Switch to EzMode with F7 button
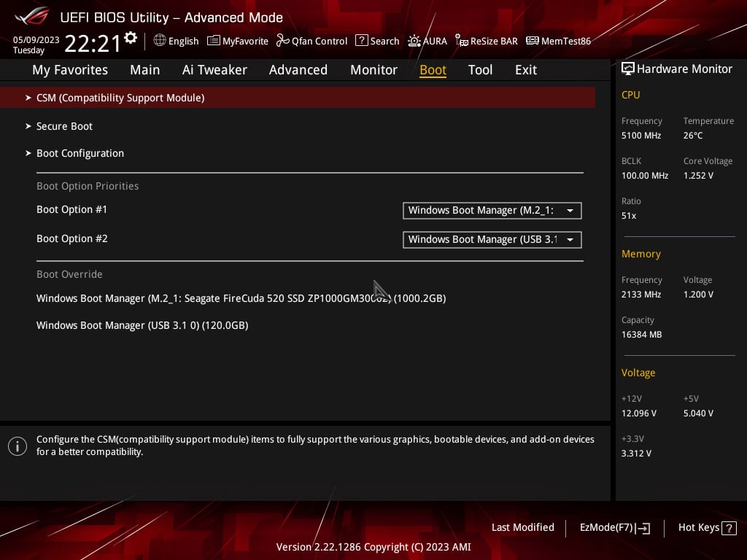Viewport: 747px width, 560px height. click(x=614, y=527)
